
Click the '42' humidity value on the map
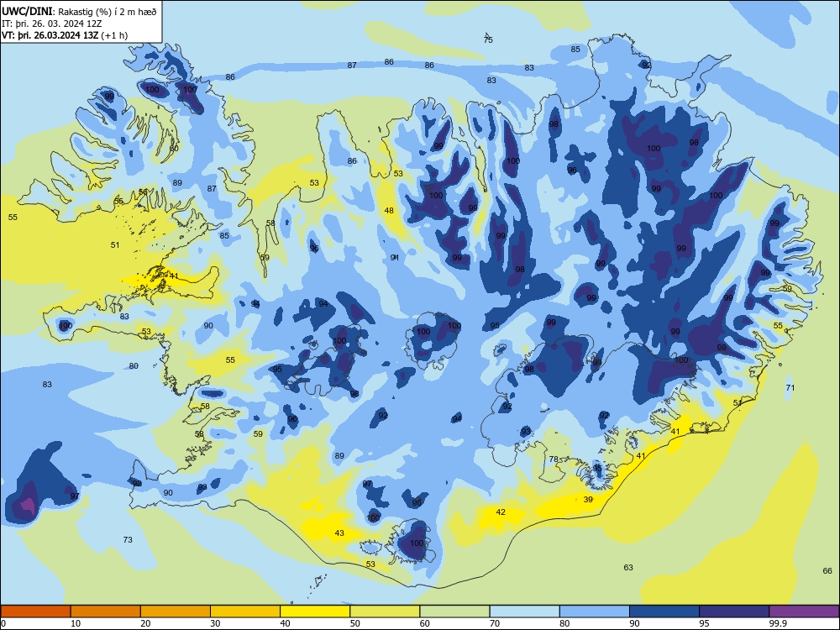(x=501, y=512)
